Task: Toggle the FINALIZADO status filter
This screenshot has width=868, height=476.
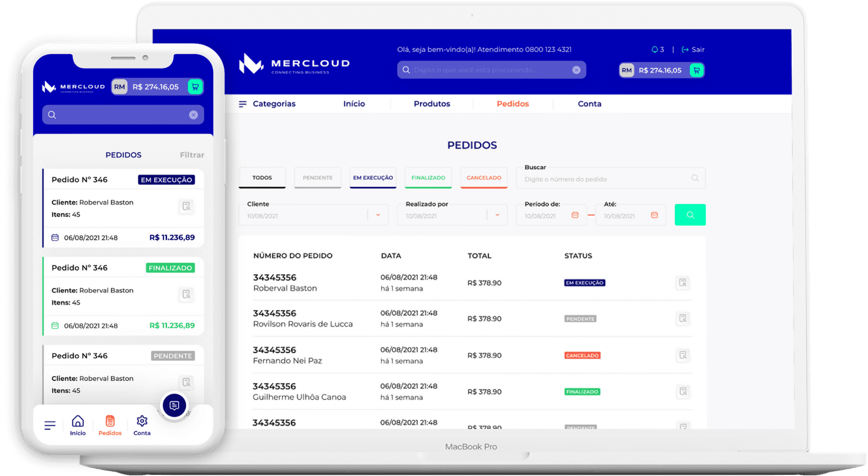Action: (x=428, y=178)
